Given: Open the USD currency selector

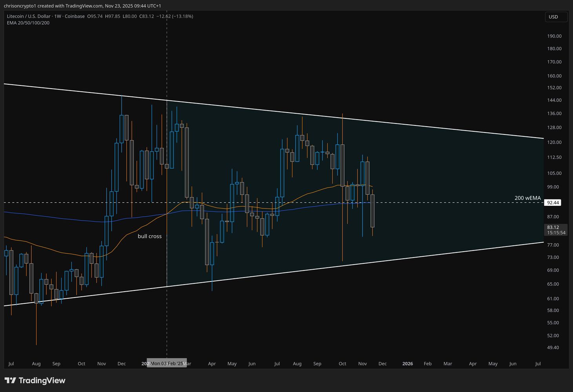Looking at the screenshot, I should click(556, 16).
